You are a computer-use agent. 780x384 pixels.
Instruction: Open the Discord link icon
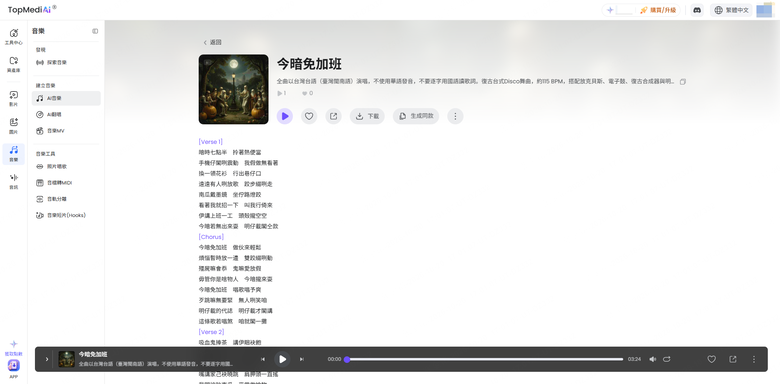[x=697, y=10]
